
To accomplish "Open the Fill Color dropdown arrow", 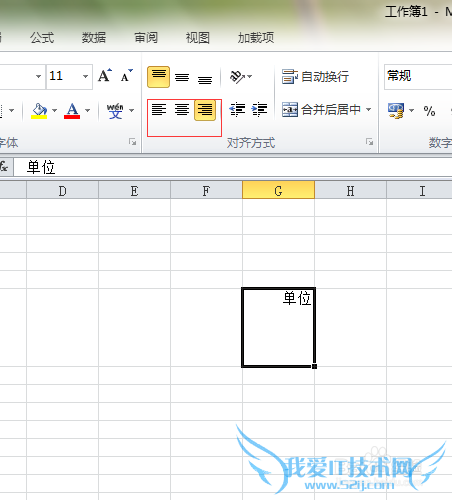I will click(54, 110).
